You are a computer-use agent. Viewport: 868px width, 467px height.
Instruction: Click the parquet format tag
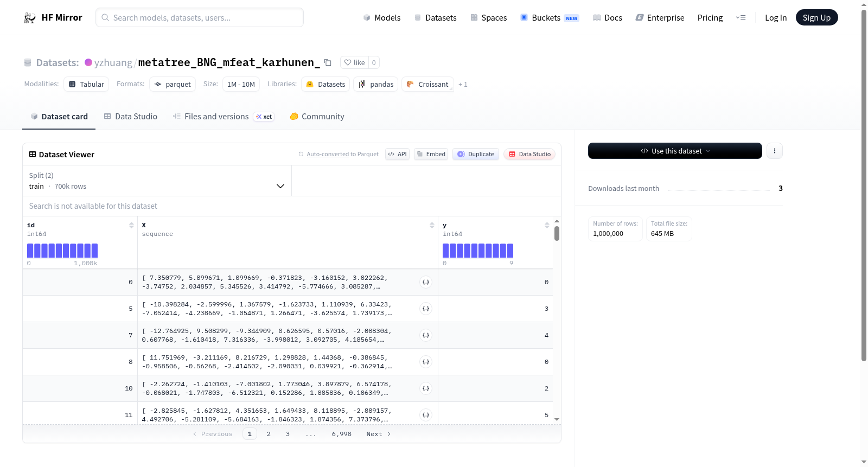[x=173, y=84]
